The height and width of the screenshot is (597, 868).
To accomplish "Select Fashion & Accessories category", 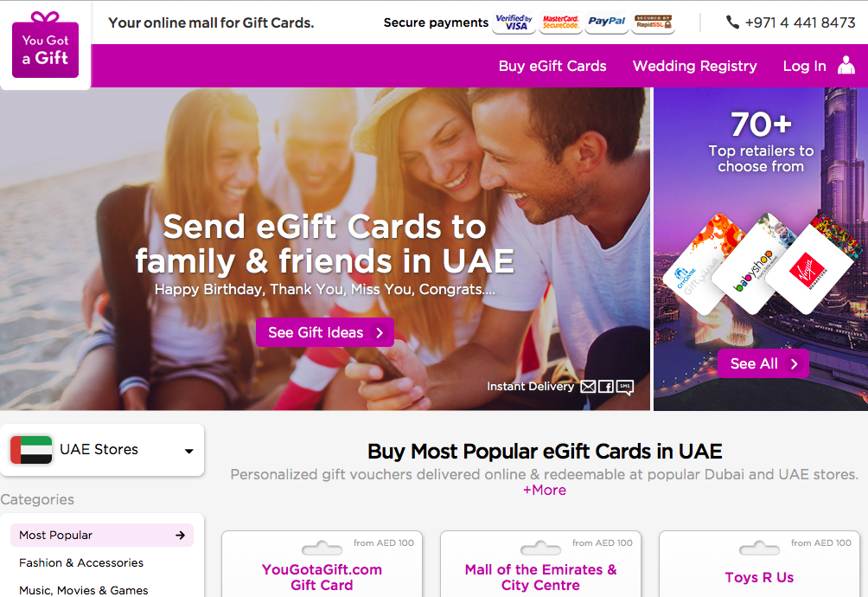I will 81,562.
